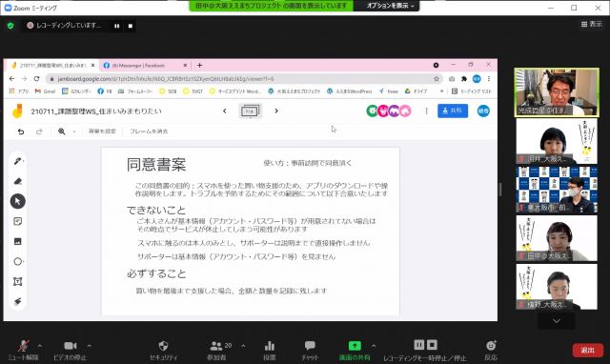Expand video options arrow next to camera
Screen dimensions: 610x364
(x=89, y=346)
